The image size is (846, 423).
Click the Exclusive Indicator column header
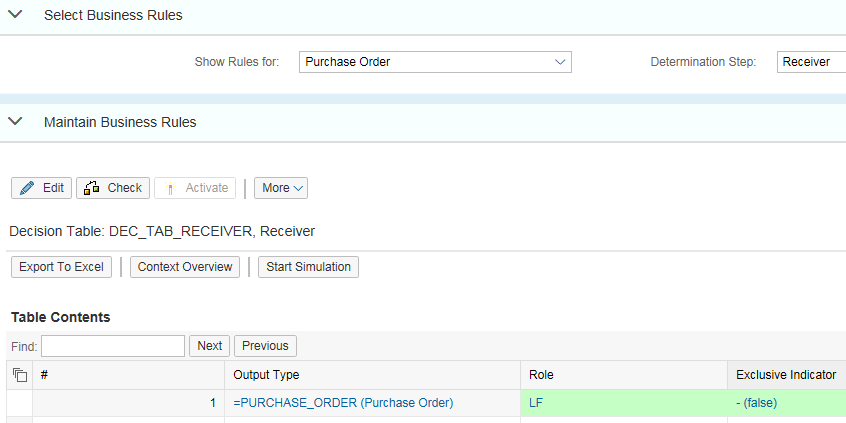(x=787, y=375)
